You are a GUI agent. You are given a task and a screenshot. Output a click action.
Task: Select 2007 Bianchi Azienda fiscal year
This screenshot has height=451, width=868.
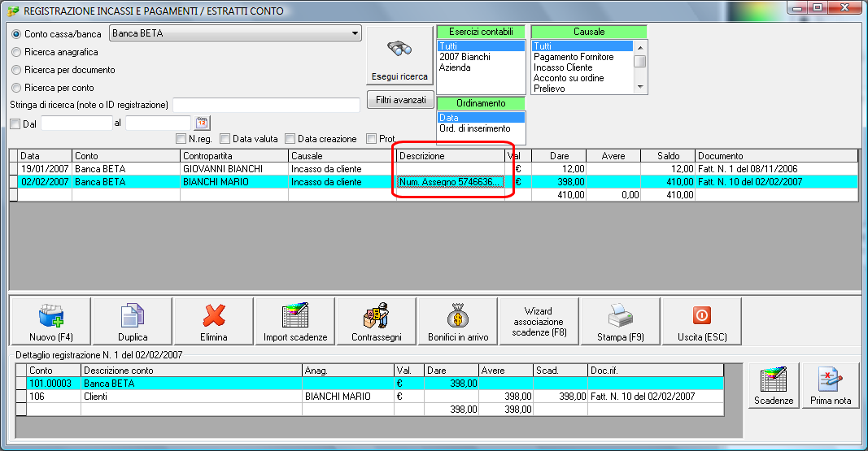[x=481, y=62]
